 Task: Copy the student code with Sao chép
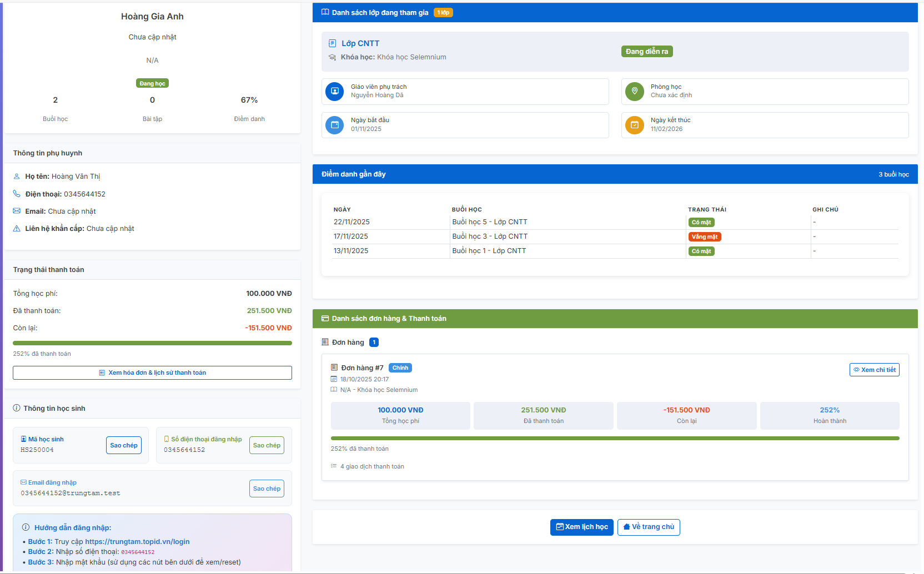tap(123, 445)
